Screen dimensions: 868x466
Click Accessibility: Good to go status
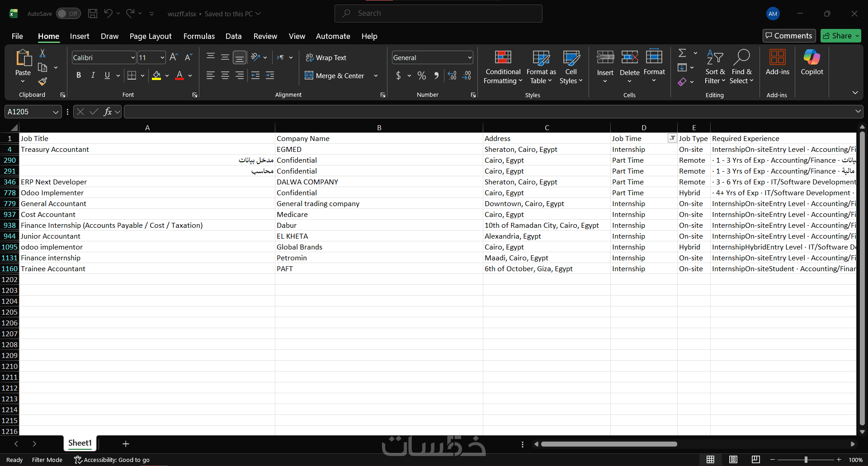[112, 460]
